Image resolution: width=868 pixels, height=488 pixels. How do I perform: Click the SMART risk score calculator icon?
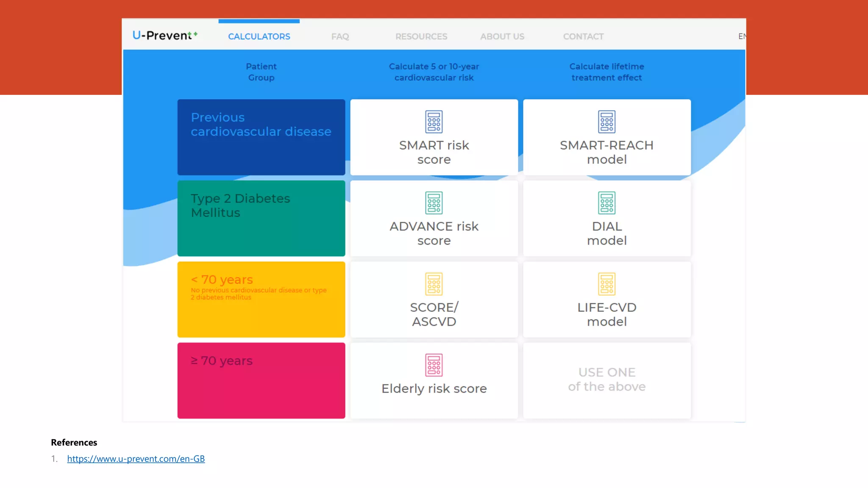point(434,122)
